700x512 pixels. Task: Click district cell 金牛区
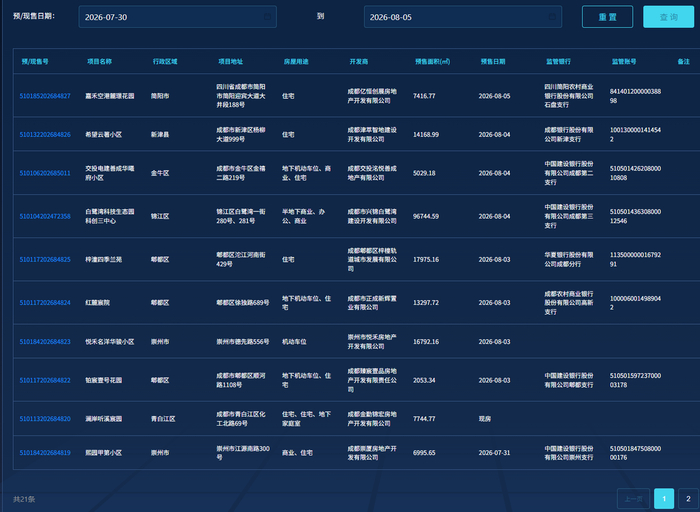[160, 173]
